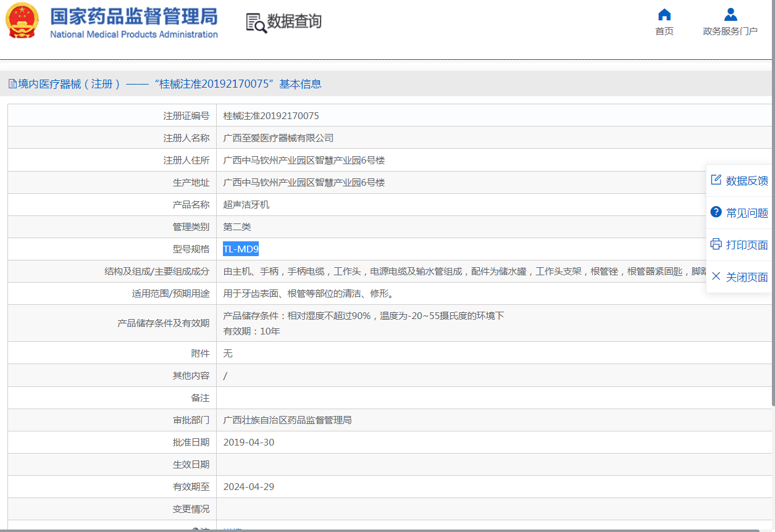The height and width of the screenshot is (532, 775).
Task: Click the 打印页面 printer icon
Action: pyautogui.click(x=716, y=244)
